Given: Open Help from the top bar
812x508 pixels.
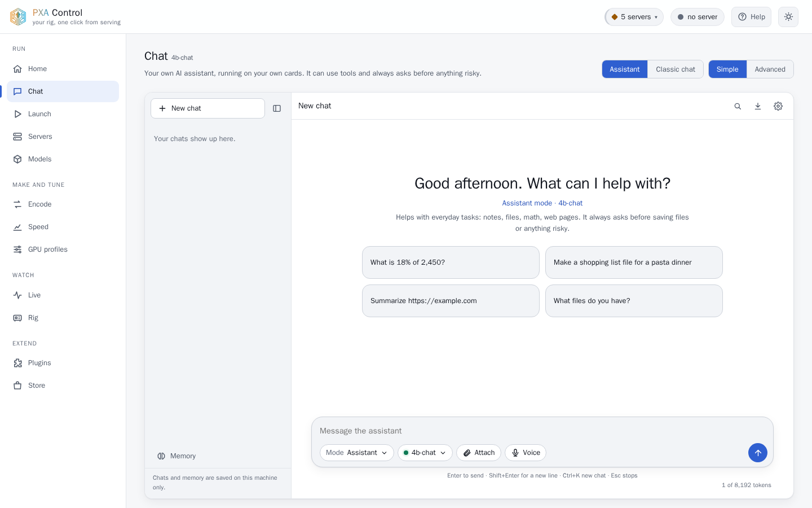Looking at the screenshot, I should [x=751, y=17].
